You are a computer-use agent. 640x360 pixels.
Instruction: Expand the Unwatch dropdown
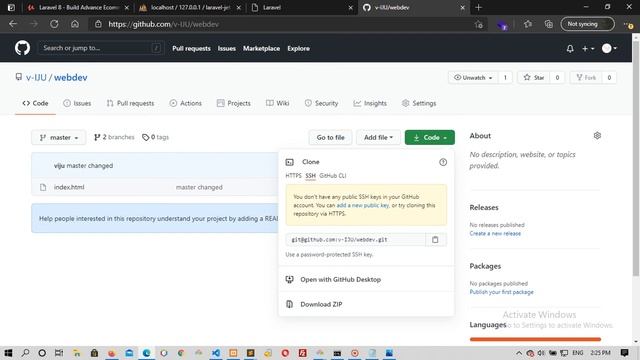click(473, 78)
